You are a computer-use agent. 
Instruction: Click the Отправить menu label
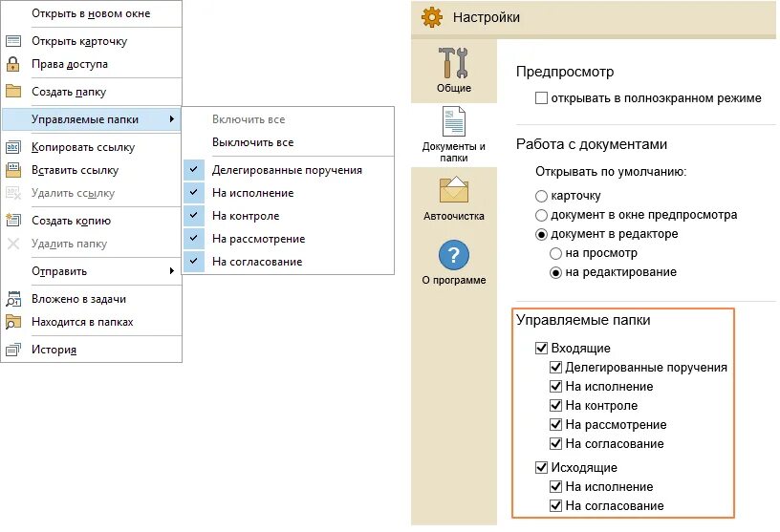tap(59, 271)
